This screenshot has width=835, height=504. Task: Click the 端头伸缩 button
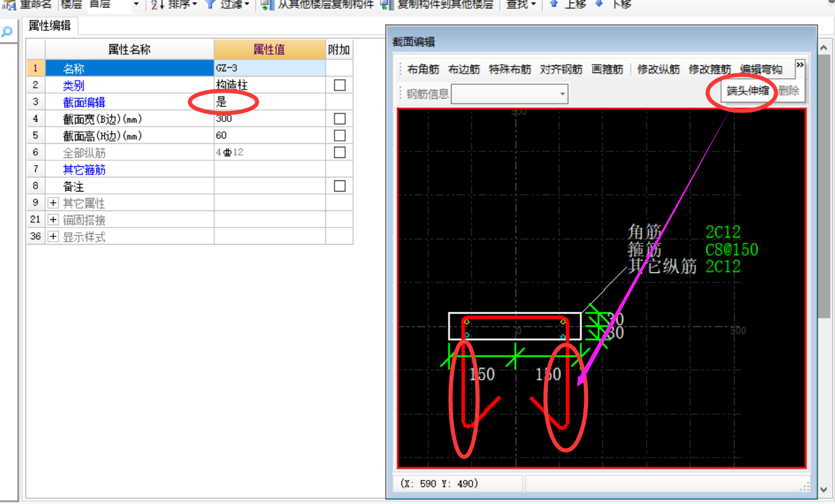(748, 91)
